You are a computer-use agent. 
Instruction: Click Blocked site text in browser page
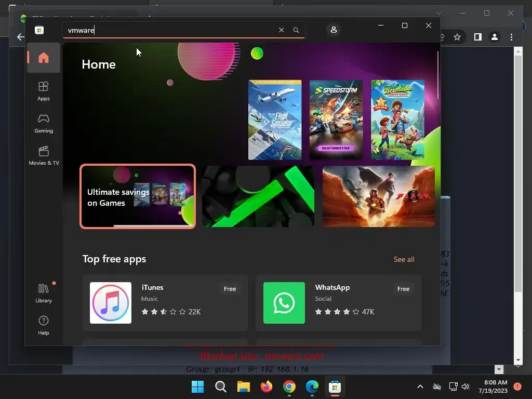(262, 356)
